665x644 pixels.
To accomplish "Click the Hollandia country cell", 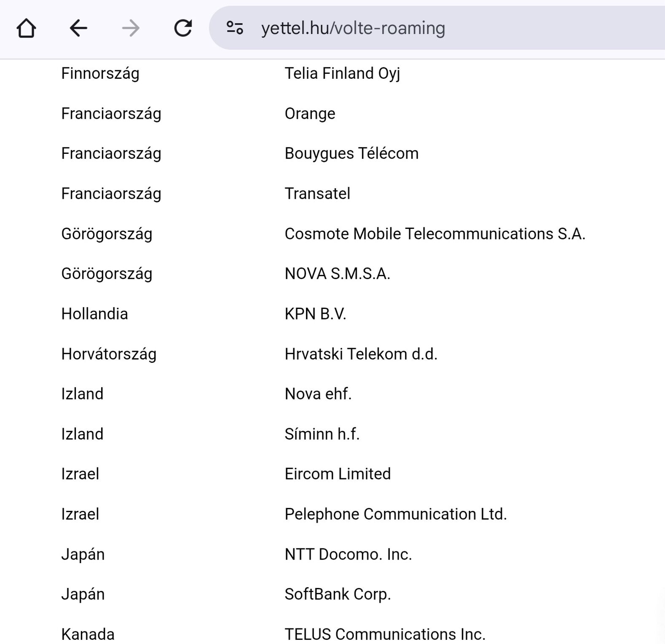I will pyautogui.click(x=94, y=314).
